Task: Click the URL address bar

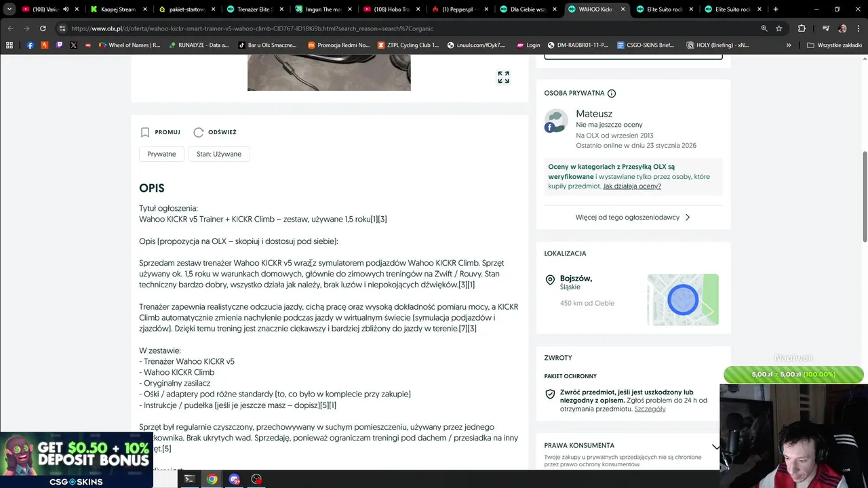Action: tap(407, 28)
